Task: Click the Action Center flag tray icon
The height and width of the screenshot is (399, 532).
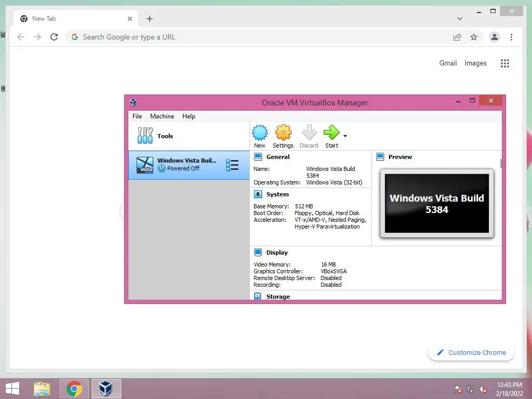Action: point(458,389)
